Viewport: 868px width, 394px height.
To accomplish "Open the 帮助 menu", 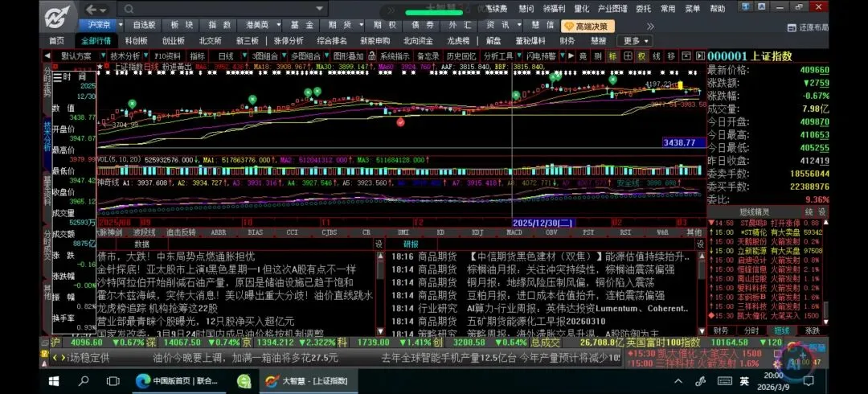I will [x=718, y=9].
